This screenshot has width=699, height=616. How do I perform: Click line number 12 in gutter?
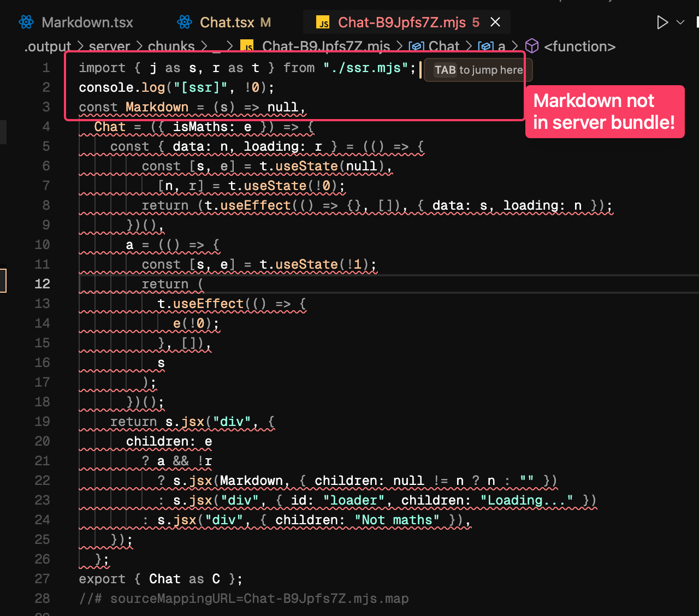point(42,284)
